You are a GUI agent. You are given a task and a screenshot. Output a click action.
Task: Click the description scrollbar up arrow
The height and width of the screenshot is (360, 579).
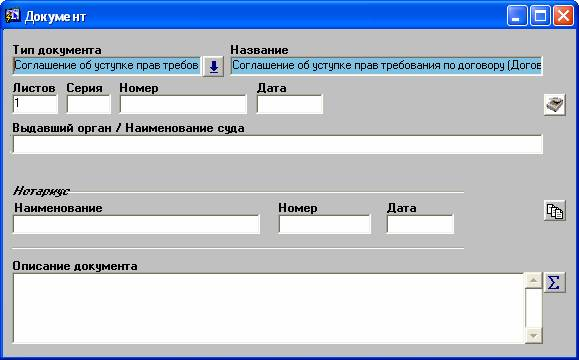coord(533,281)
